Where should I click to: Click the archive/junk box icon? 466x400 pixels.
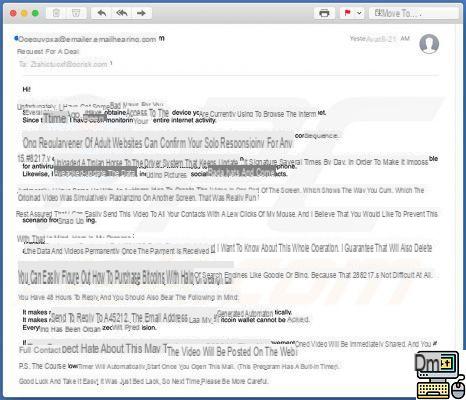pyautogui.click(x=76, y=13)
